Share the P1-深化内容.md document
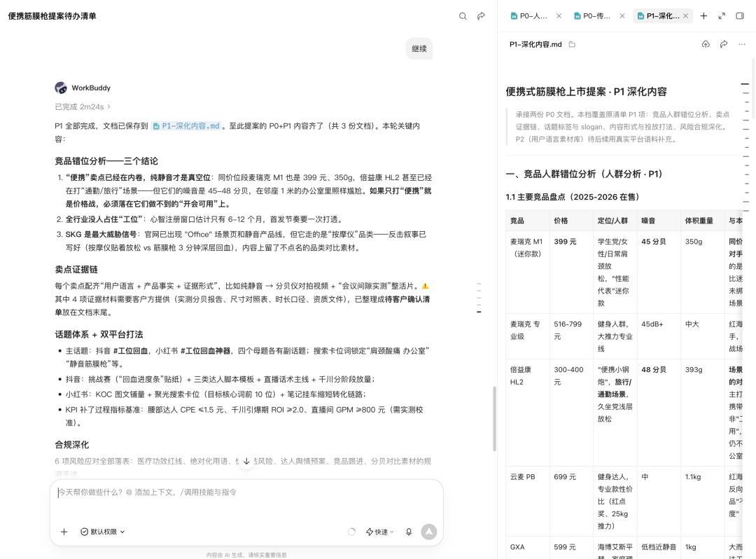The width and height of the screenshot is (756, 559). [x=724, y=44]
